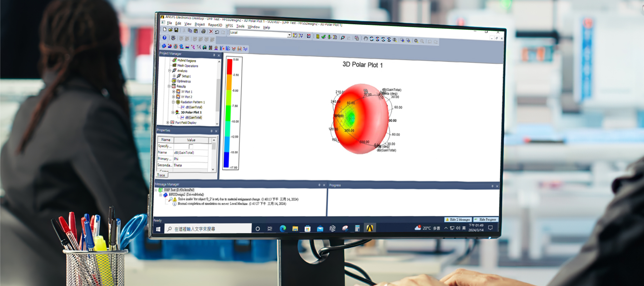This screenshot has width=644, height=286.
Task: Open Microsoft Edge from the taskbar
Action: (283, 228)
